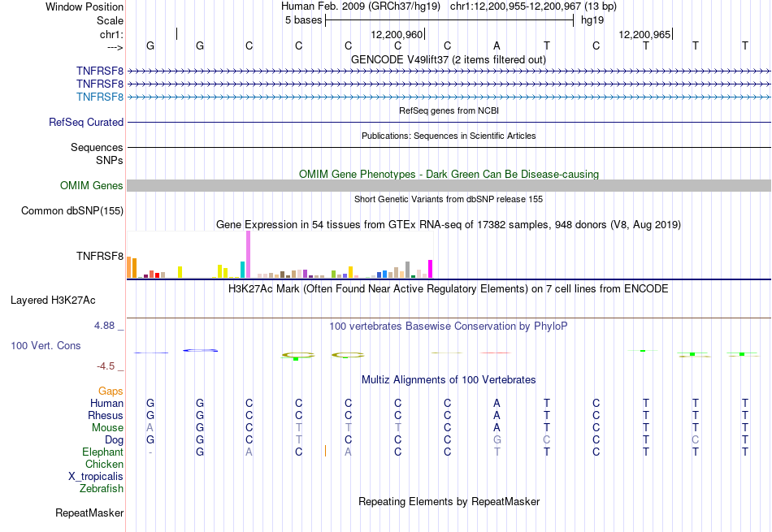The height and width of the screenshot is (532, 772).
Task: Click the X_tropicalis species label
Action: tap(96, 477)
